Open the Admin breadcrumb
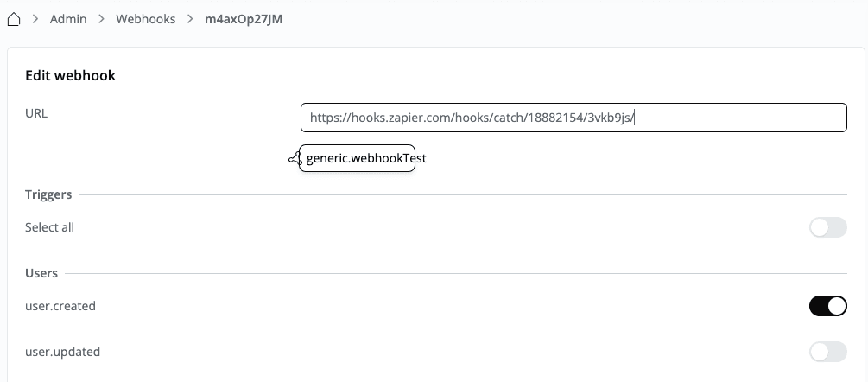 coord(68,19)
